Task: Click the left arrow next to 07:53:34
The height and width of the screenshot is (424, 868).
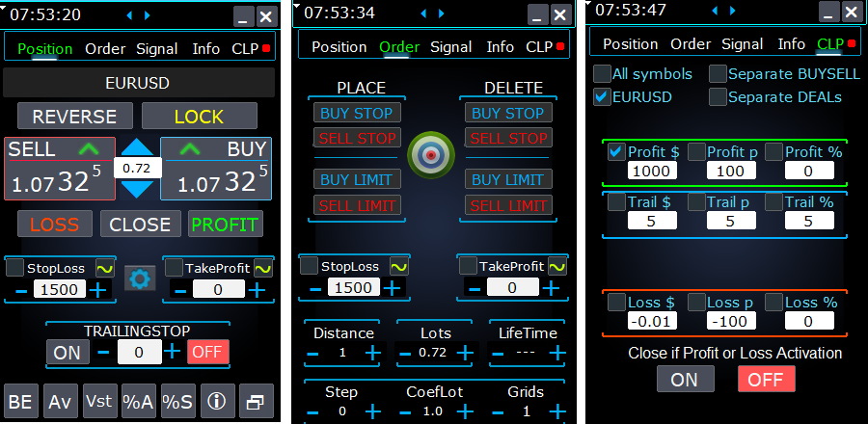Action: pyautogui.click(x=424, y=13)
